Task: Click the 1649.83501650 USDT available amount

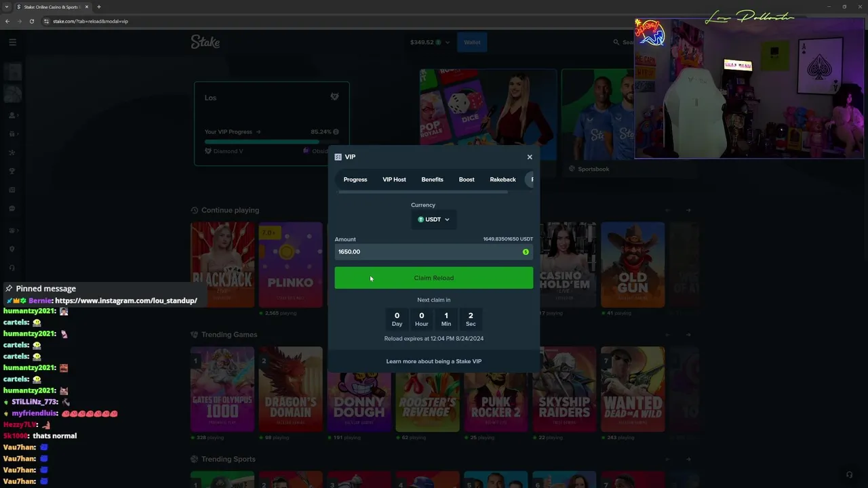Action: 508,239
